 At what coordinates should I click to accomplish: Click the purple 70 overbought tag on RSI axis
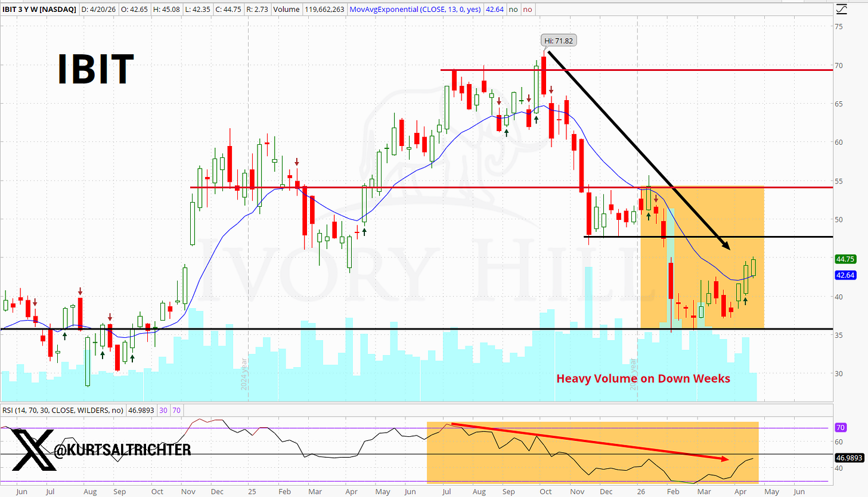click(841, 427)
